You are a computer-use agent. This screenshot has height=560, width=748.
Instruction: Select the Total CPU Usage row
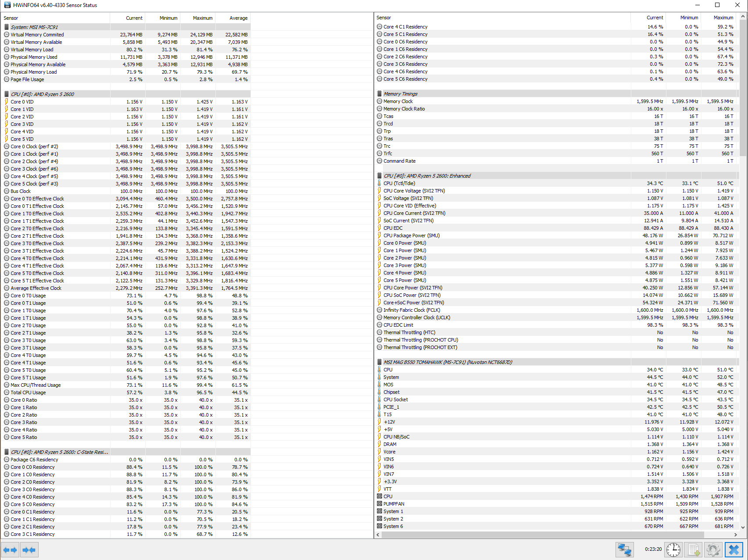pyautogui.click(x=126, y=392)
